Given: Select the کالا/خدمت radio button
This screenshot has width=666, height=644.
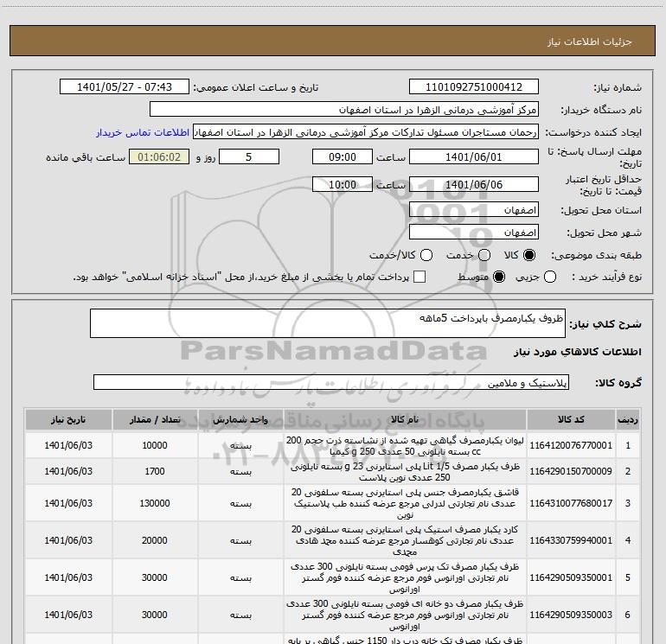Looking at the screenshot, I should (426, 255).
